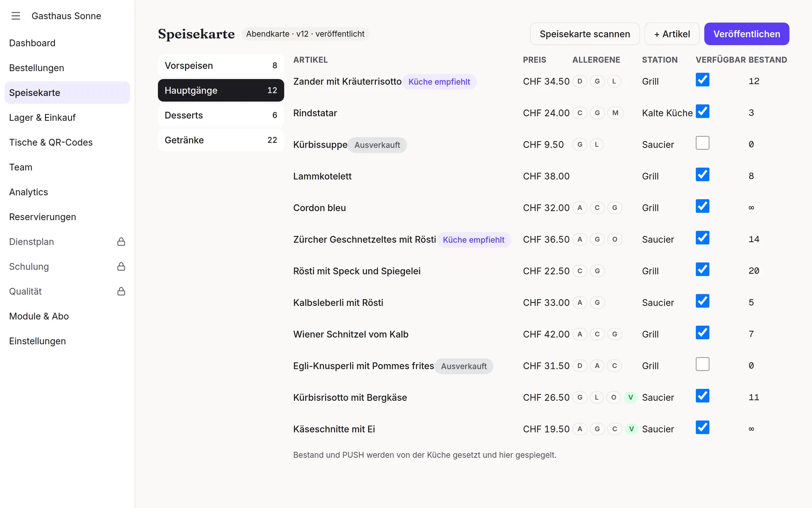Click the L allergen badge on Kürbissuppe
This screenshot has width=812, height=508.
(597, 144)
